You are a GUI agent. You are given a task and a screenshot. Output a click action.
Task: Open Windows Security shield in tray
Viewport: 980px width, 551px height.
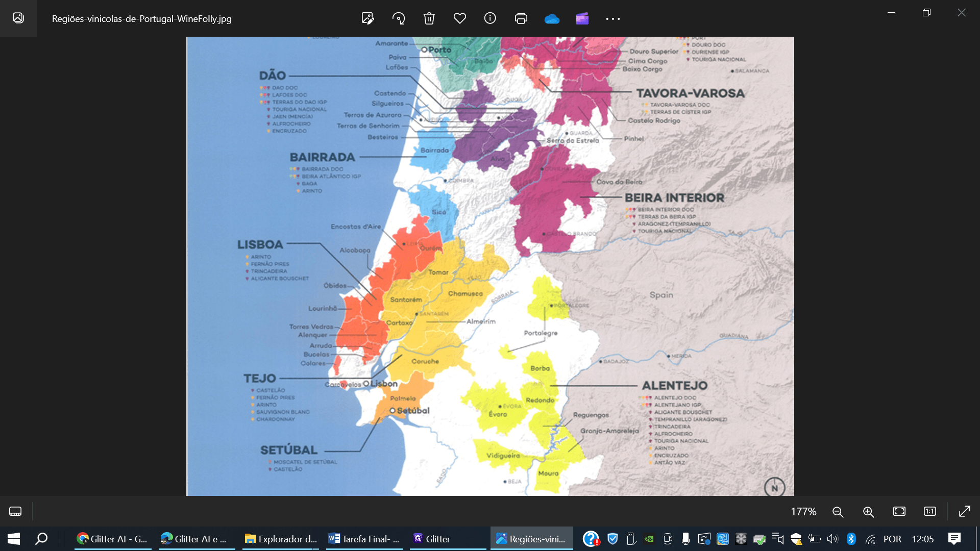pos(613,539)
